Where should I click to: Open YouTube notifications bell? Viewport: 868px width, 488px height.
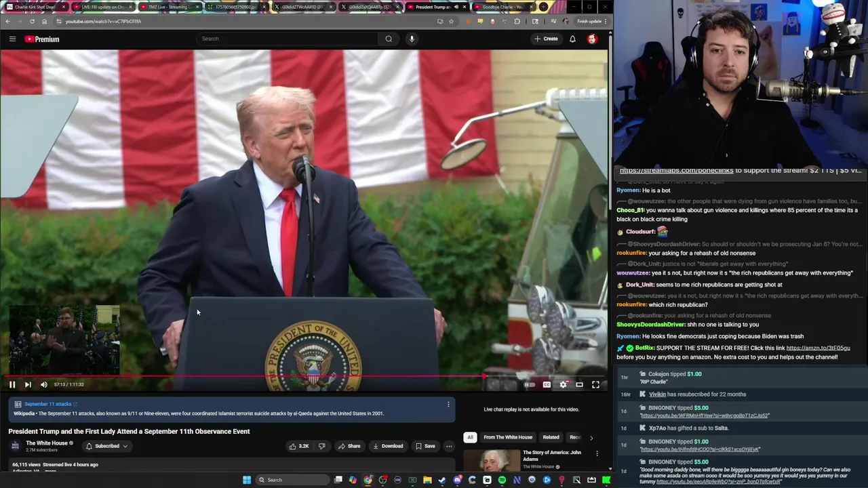572,39
